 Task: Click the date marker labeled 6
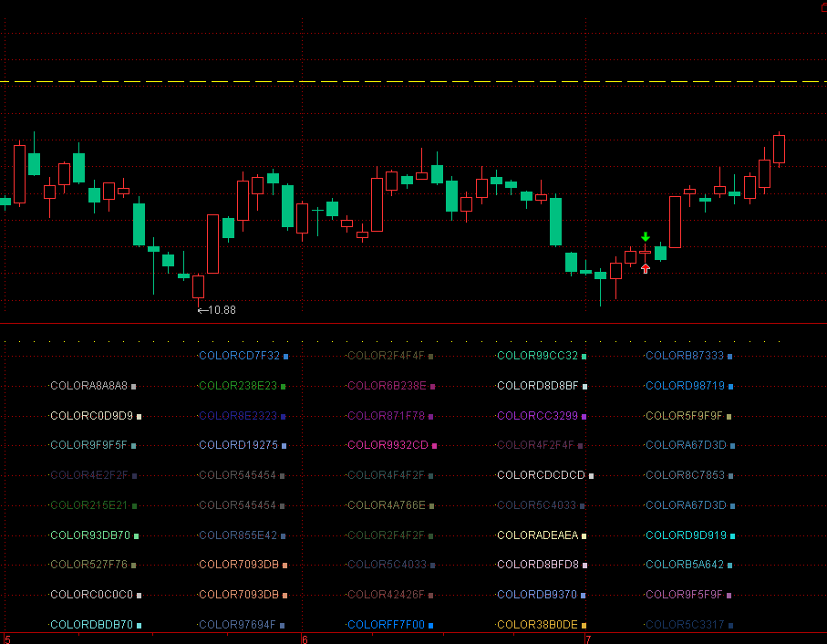tap(305, 639)
